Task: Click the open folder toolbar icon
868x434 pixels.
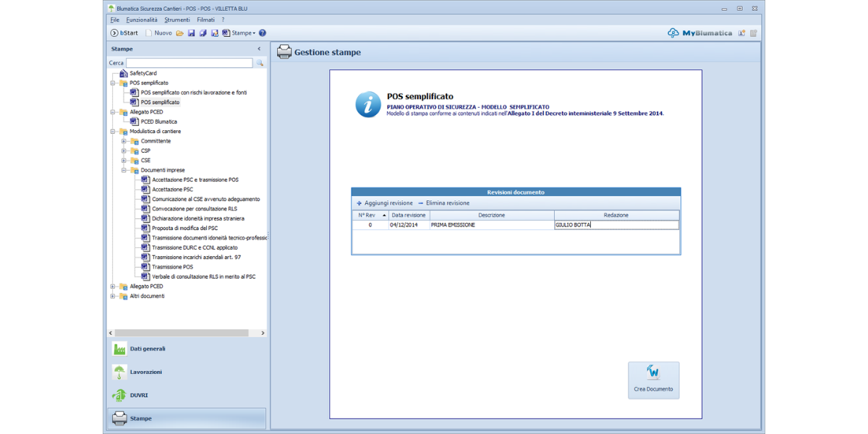Action: [x=180, y=33]
